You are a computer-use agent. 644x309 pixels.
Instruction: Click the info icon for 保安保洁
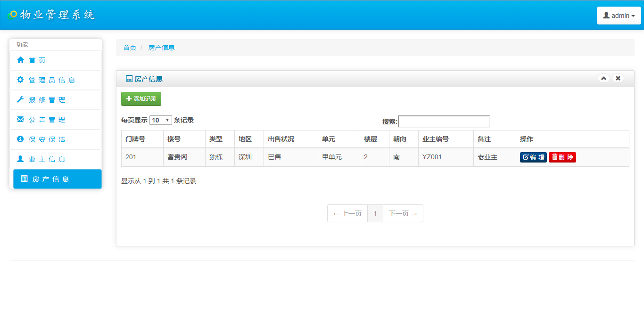(x=20, y=139)
